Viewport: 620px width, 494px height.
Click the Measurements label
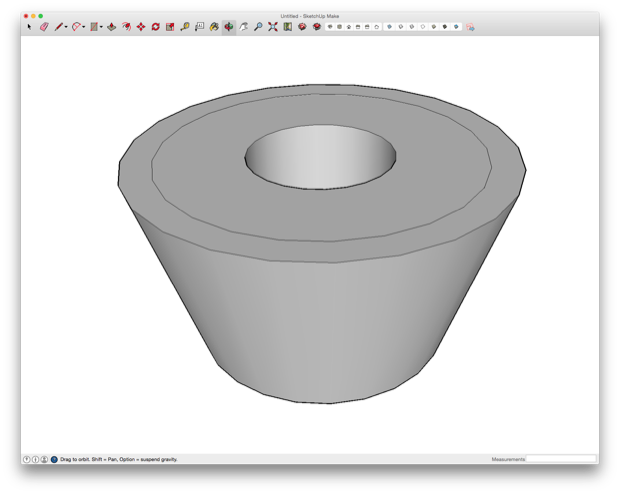[x=508, y=459]
